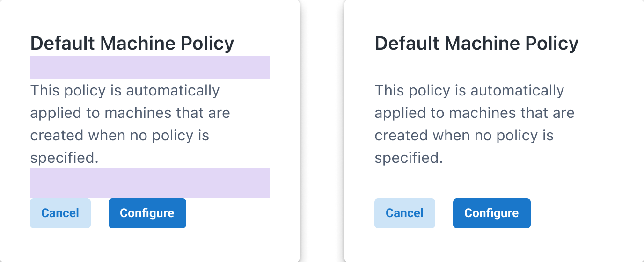Click "This policy is automatically" in left card
The width and height of the screenshot is (644, 262).
[125, 90]
